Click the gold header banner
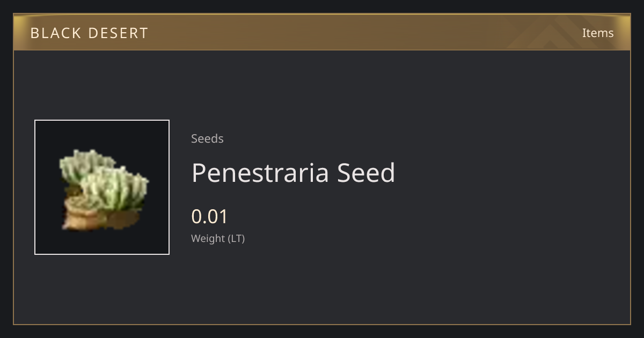This screenshot has height=338, width=644. (x=322, y=32)
